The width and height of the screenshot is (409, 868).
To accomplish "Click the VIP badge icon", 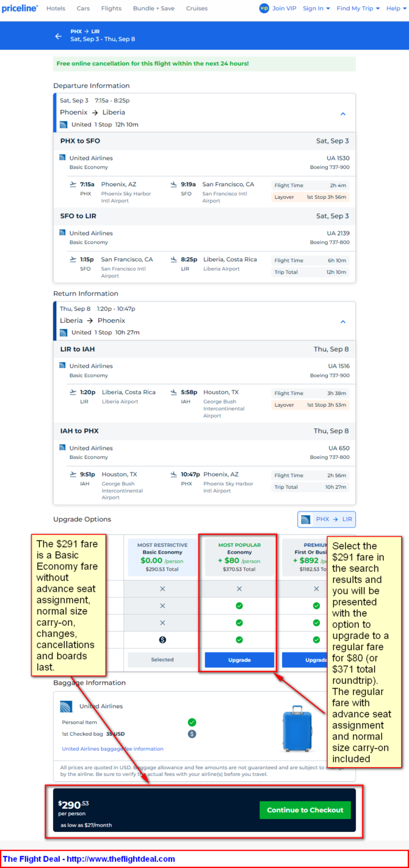I will [x=264, y=9].
